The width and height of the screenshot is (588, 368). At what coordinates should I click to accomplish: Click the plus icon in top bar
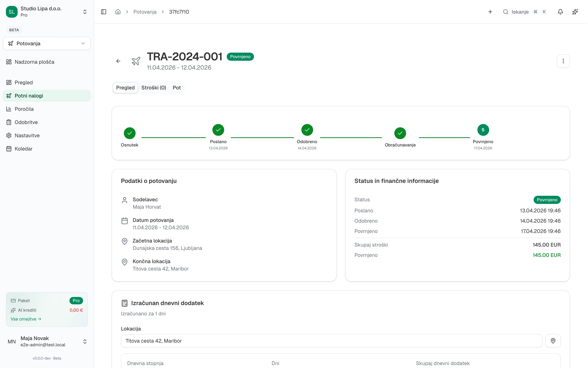[490, 12]
